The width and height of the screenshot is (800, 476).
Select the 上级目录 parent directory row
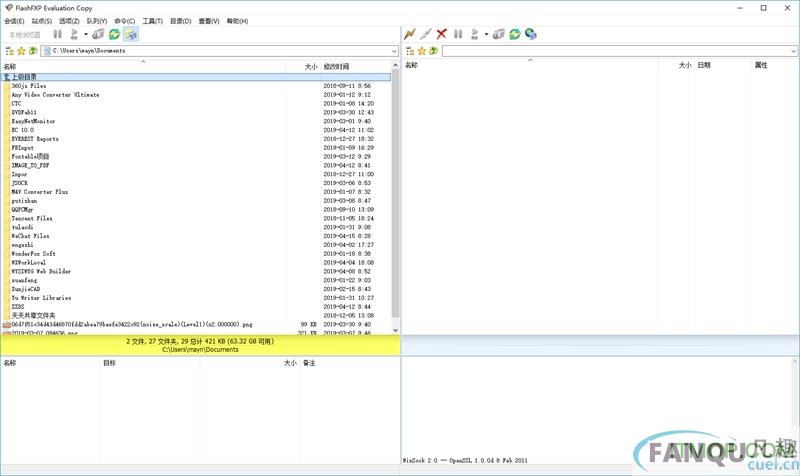196,77
